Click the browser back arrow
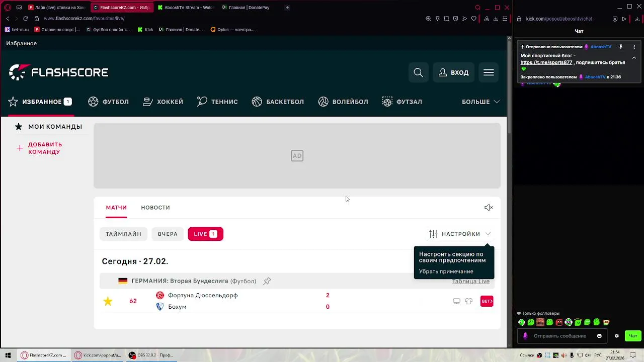 click(x=7, y=19)
